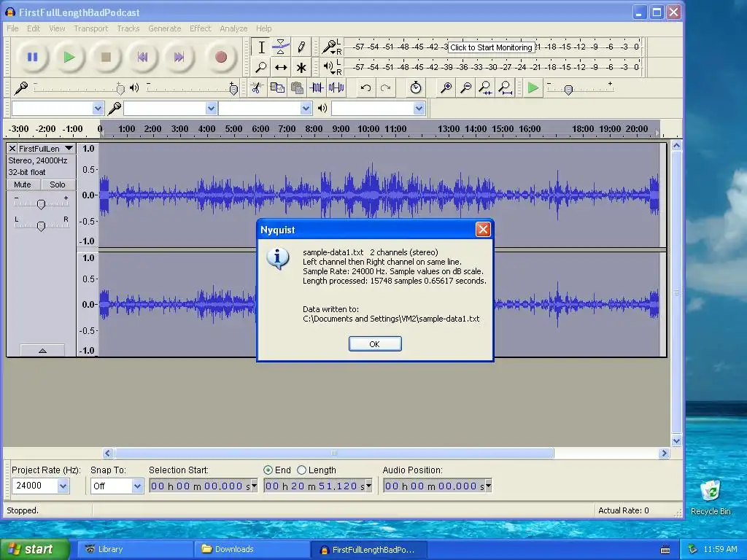Open the Analyze menu
The image size is (747, 560).
[x=233, y=28]
